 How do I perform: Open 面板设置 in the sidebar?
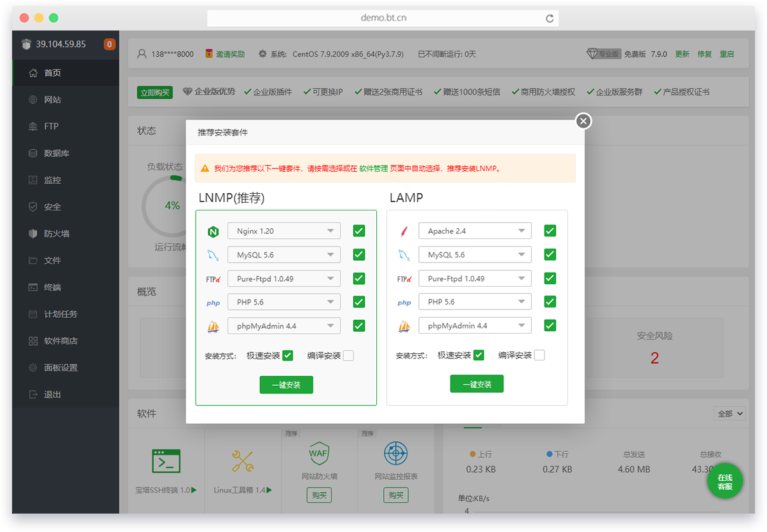click(x=65, y=367)
